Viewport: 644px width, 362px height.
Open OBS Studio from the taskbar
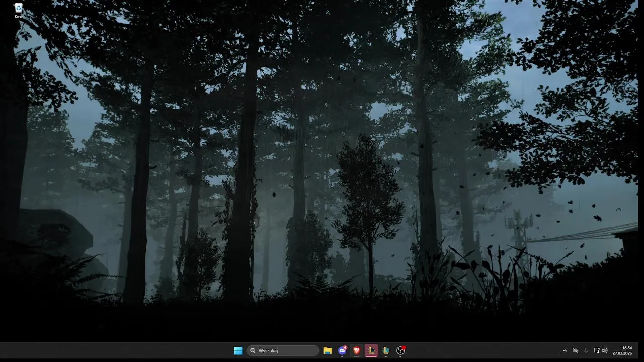[x=400, y=351]
